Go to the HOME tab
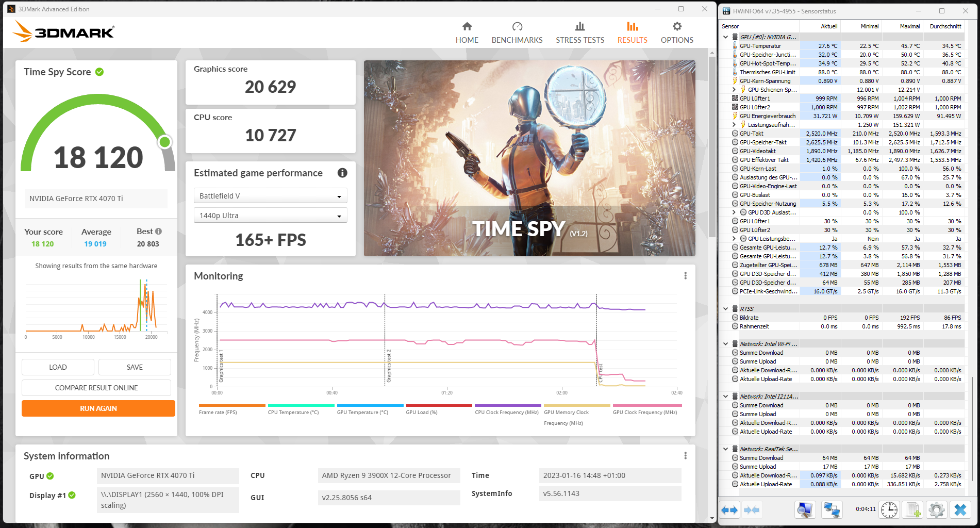Image resolution: width=980 pixels, height=528 pixels. 467,33
